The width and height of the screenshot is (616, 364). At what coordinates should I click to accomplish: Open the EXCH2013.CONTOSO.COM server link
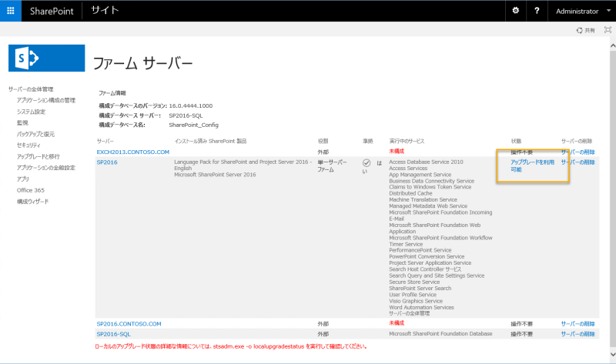132,152
